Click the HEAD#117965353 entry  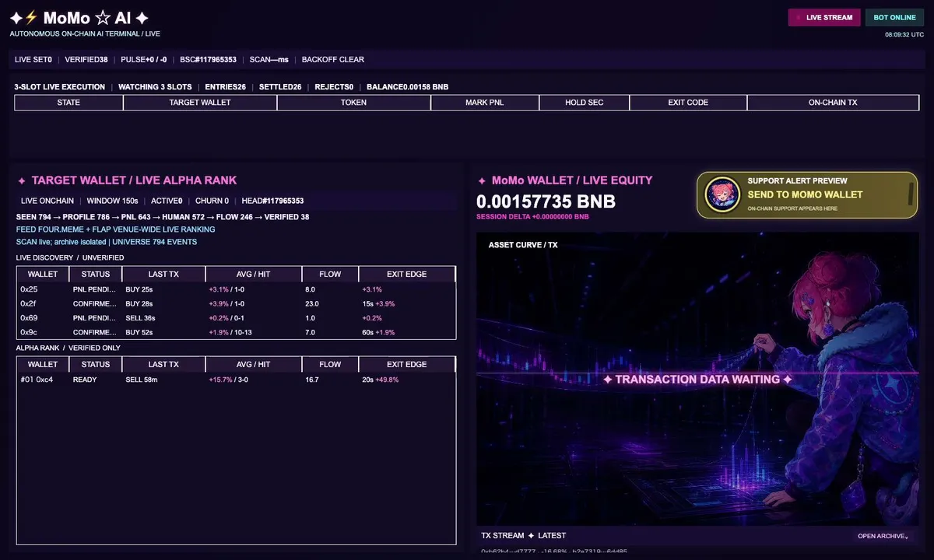(272, 201)
